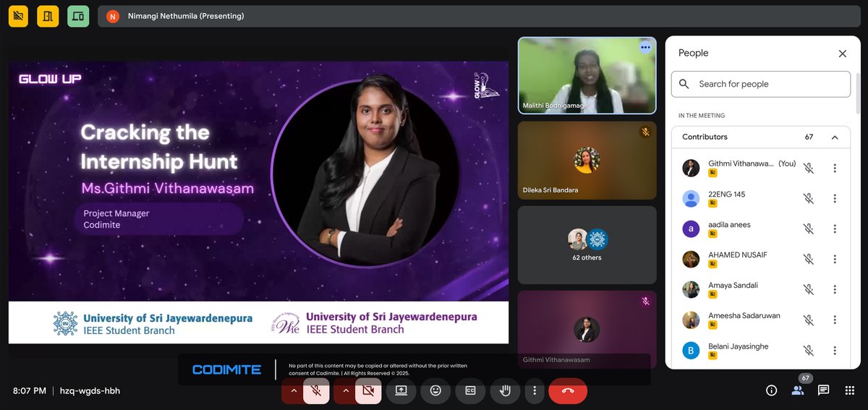The height and width of the screenshot is (410, 868).
Task: Select Dileka Sri Bandara video tile
Action: [587, 161]
